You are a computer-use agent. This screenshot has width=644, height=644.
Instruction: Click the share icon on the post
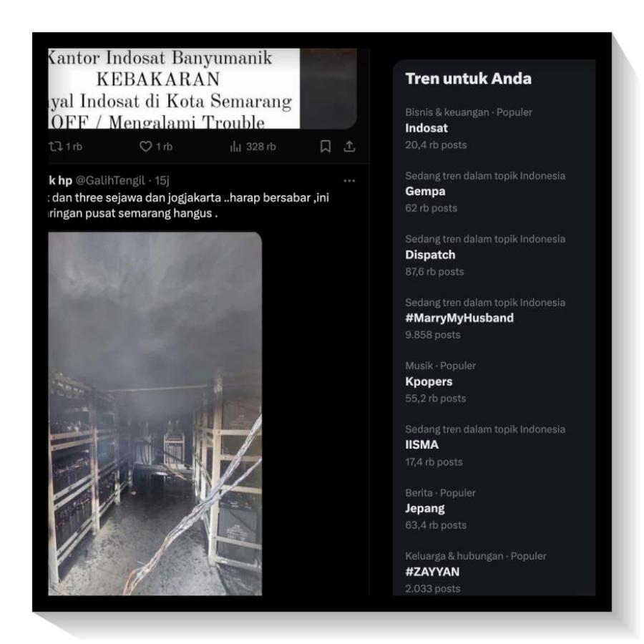click(349, 146)
